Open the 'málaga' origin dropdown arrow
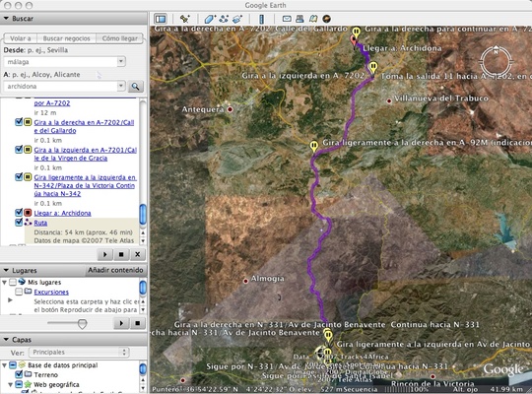Screen dimensions: 532x394 121,62
